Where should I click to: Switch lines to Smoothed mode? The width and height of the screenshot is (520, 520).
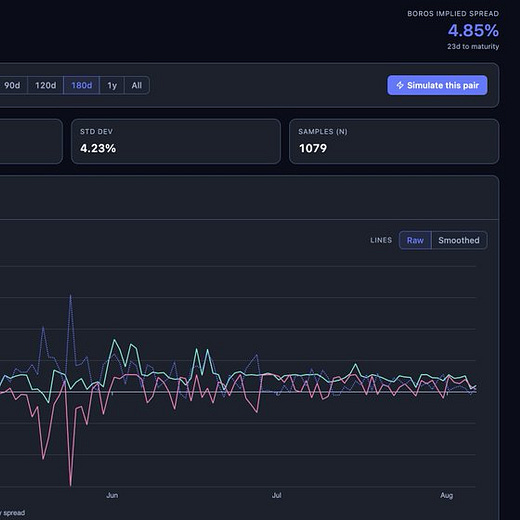tap(459, 240)
